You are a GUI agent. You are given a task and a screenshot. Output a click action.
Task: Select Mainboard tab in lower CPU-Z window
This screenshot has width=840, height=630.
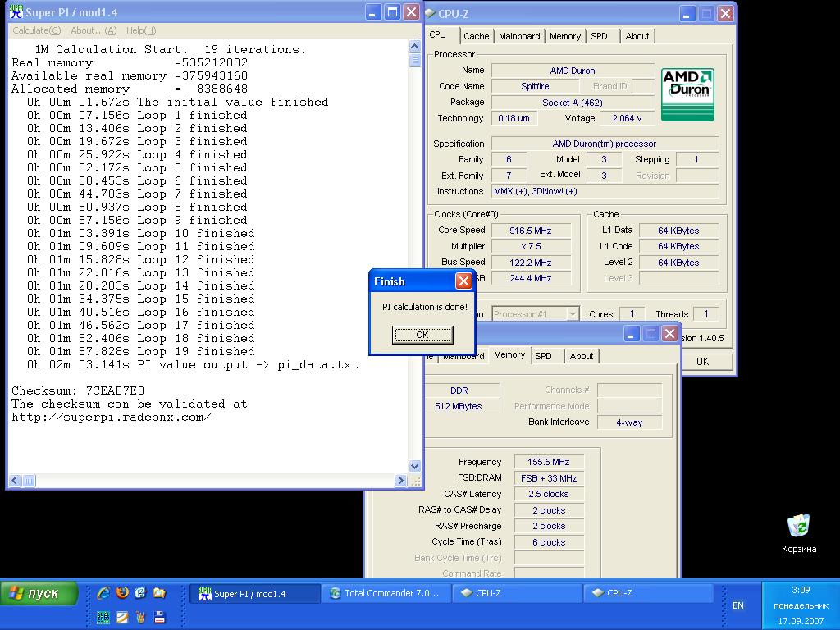(463, 356)
